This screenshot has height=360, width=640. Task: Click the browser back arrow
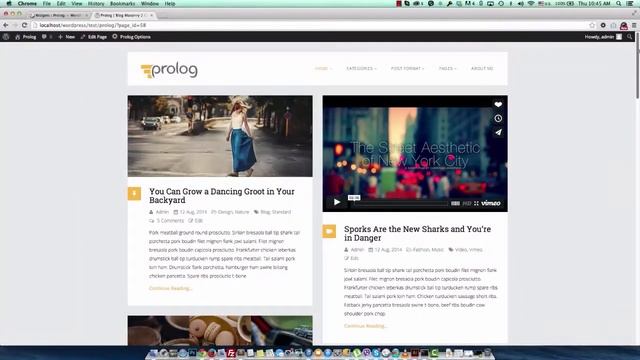click(x=6, y=25)
